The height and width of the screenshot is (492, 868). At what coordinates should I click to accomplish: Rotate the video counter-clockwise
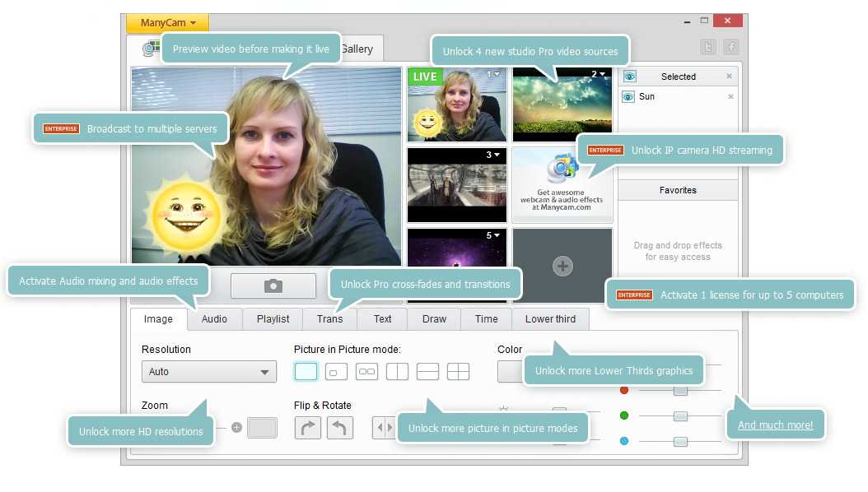(x=338, y=427)
